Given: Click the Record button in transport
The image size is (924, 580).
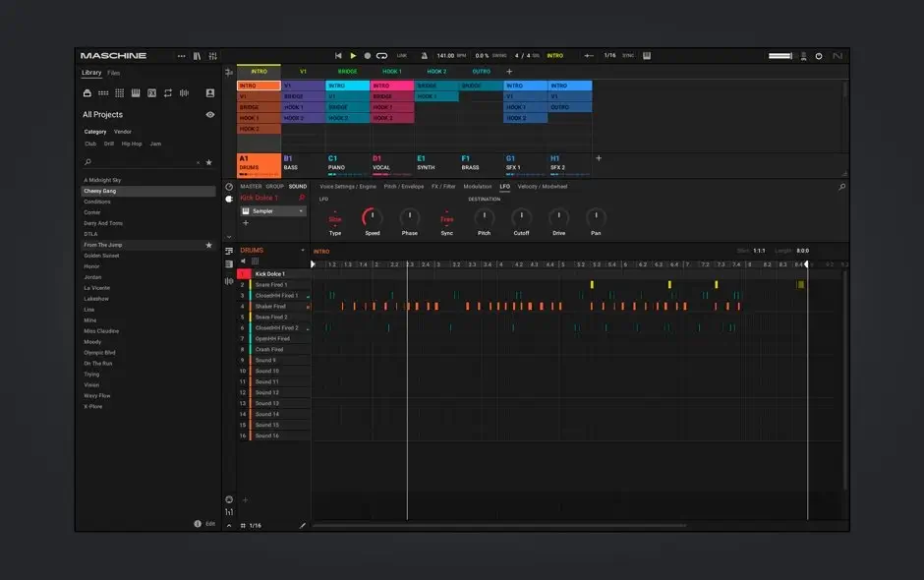Looking at the screenshot, I should 368,56.
